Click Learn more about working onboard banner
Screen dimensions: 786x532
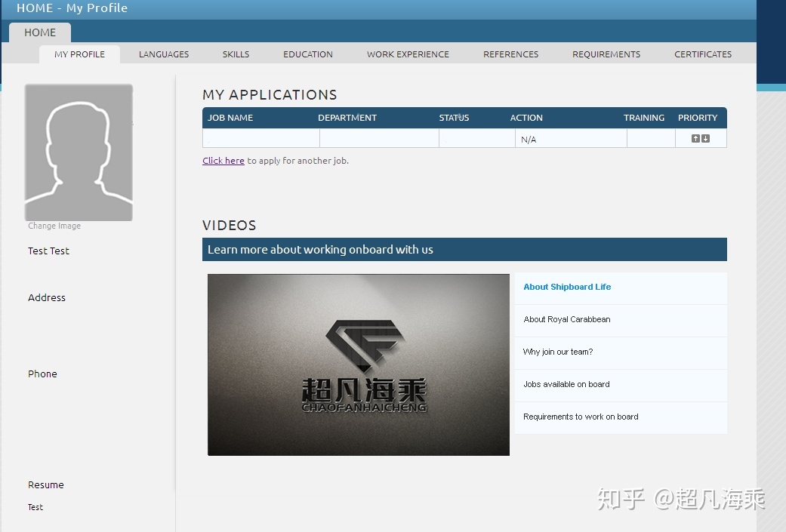[x=464, y=250]
